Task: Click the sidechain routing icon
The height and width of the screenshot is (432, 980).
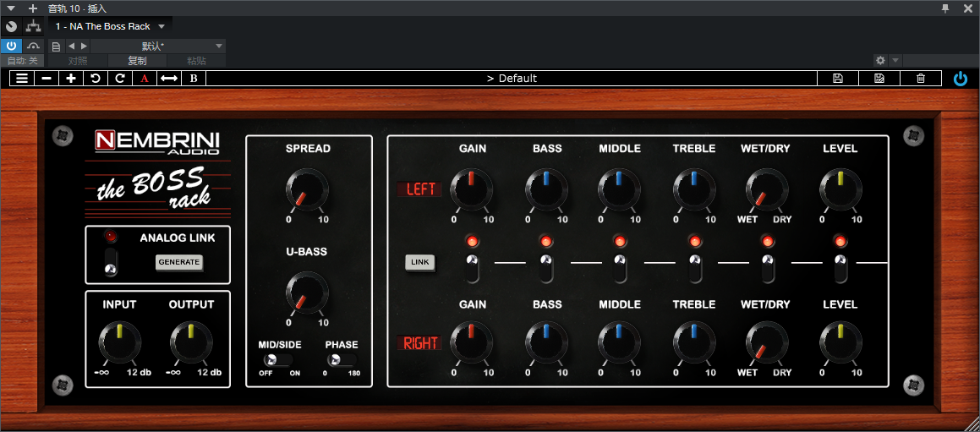Action: 33,26
